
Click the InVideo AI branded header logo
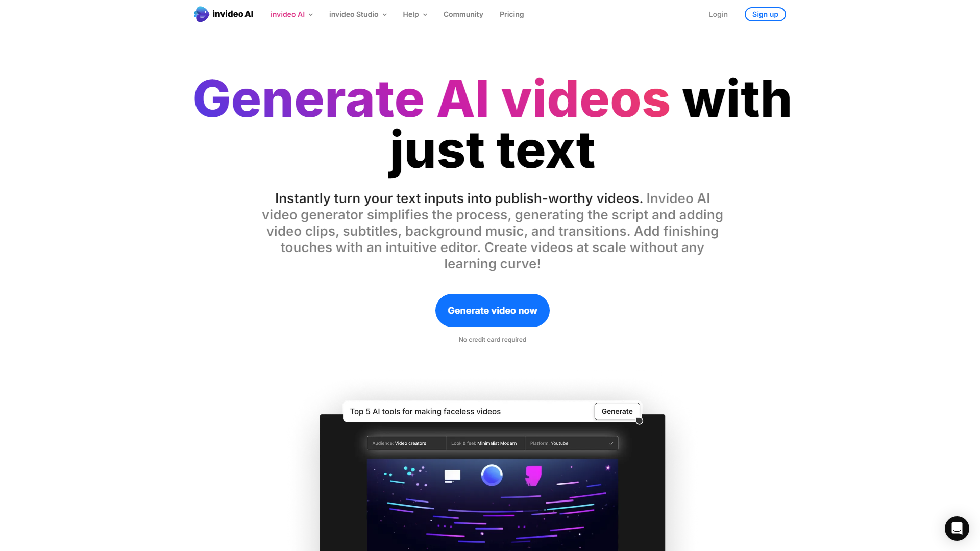click(224, 14)
